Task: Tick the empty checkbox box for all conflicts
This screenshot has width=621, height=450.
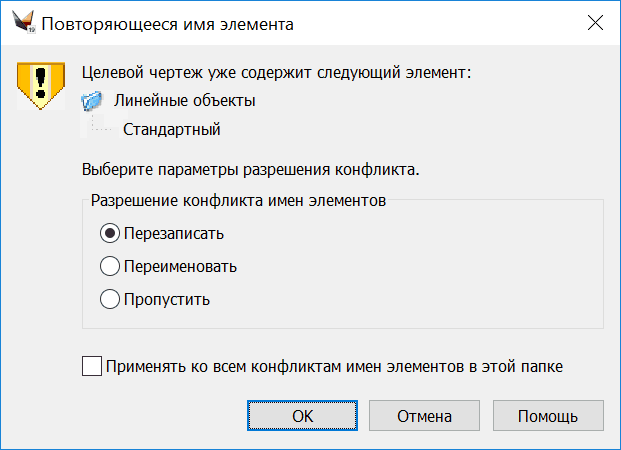Action: tap(92, 366)
